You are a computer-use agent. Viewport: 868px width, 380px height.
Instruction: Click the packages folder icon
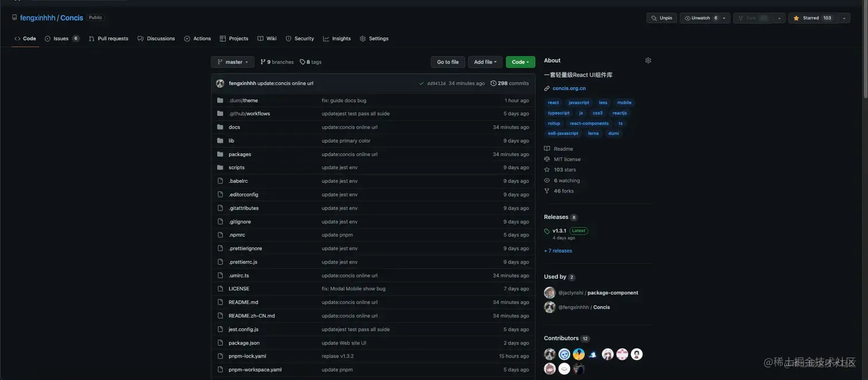220,154
